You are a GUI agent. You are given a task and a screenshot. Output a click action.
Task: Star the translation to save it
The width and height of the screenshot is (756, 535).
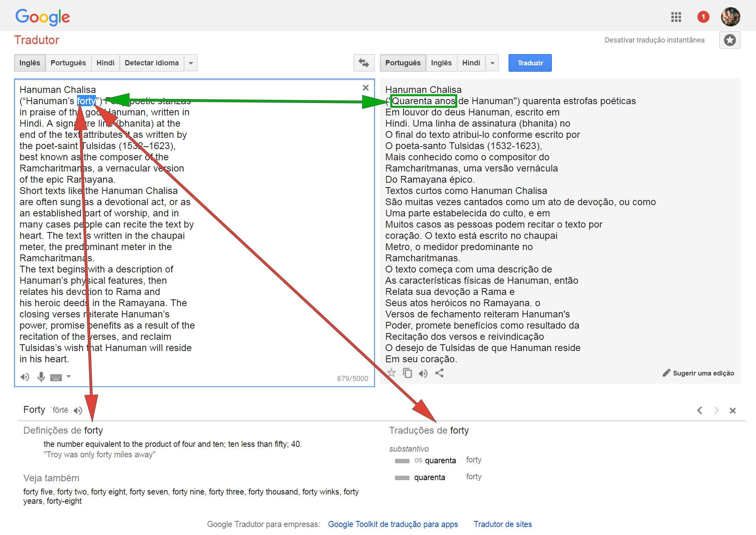(x=391, y=373)
